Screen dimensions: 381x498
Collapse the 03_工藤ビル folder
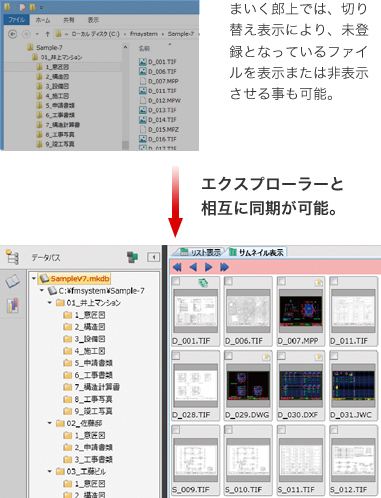point(50,471)
